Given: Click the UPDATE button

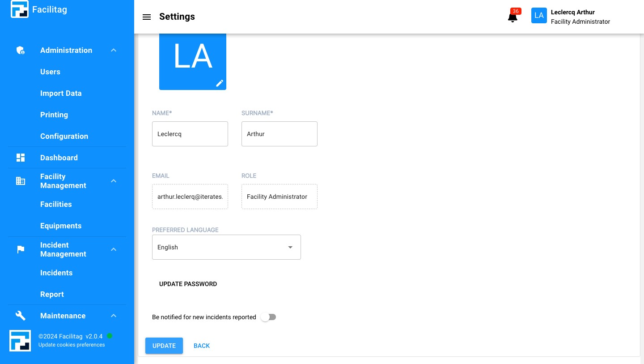Looking at the screenshot, I should click(164, 346).
